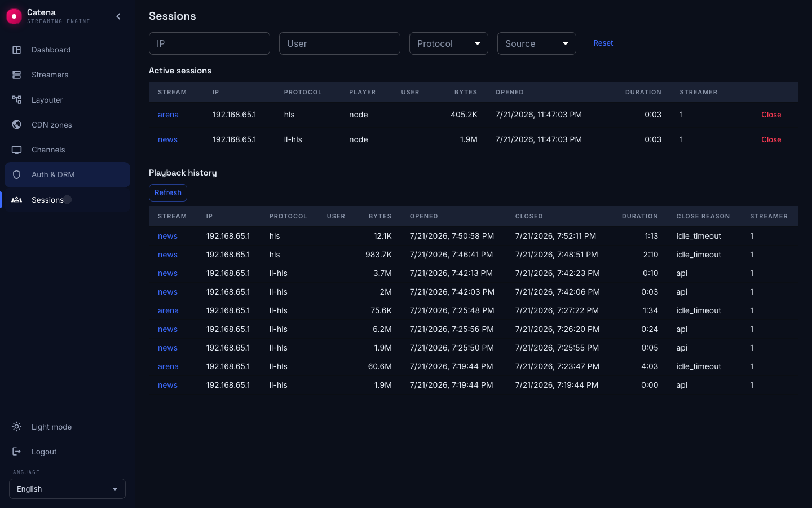The image size is (812, 508).
Task: Open news stream opened at 7:46:41 PM
Action: 167,255
